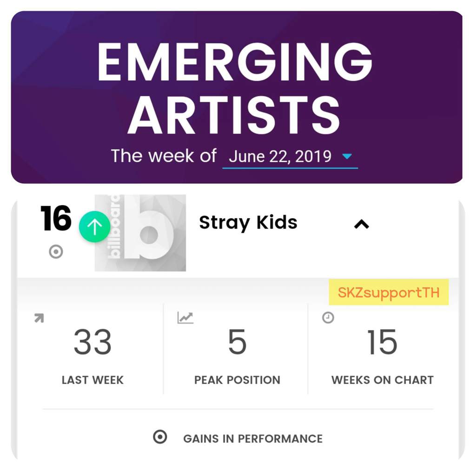Click the bullseye beside Gains in Performance
476x476 pixels.
coord(160,437)
